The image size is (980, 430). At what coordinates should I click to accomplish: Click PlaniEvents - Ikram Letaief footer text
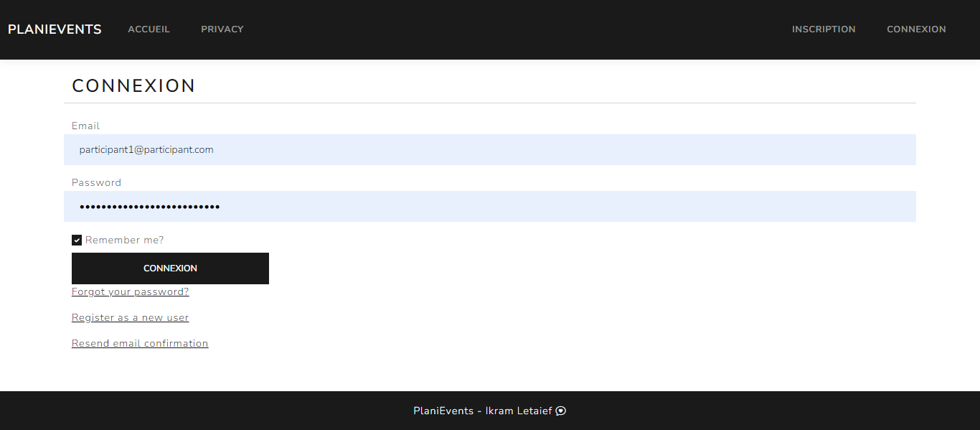click(483, 411)
